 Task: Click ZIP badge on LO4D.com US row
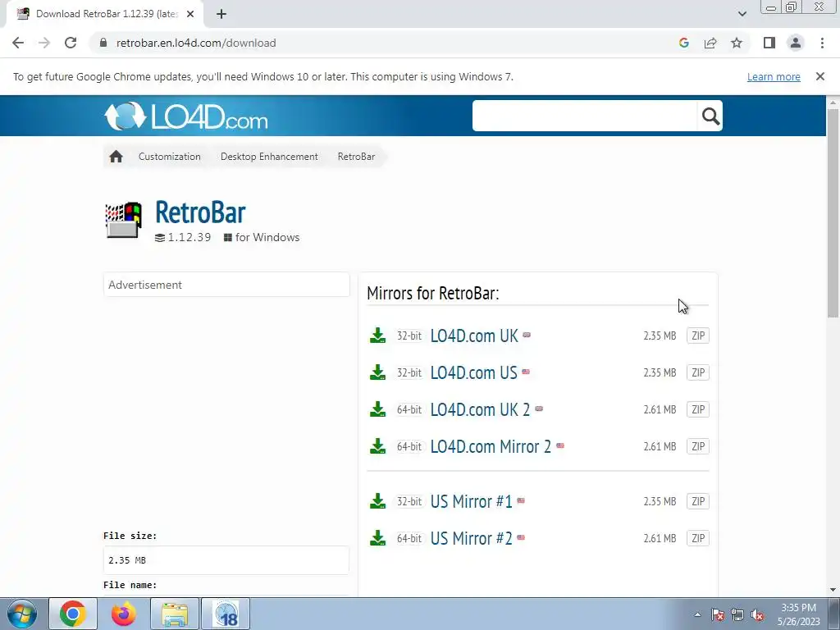[x=698, y=373]
